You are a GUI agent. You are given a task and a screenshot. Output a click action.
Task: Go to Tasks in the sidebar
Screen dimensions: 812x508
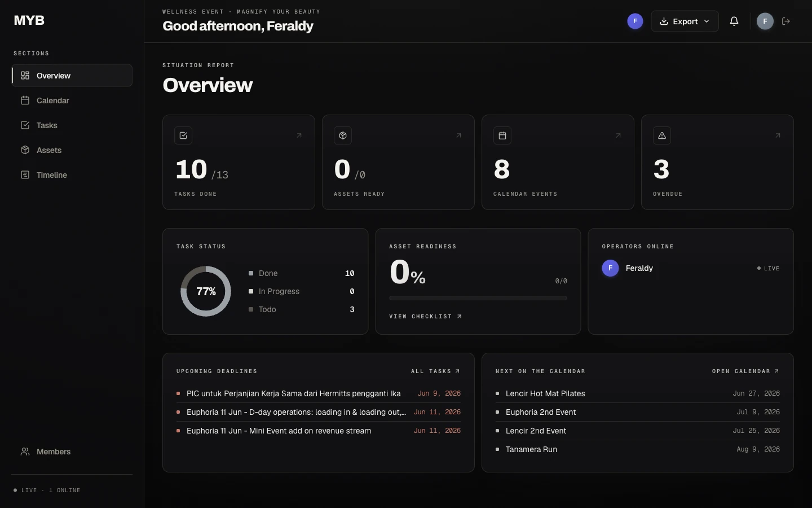pyautogui.click(x=72, y=125)
